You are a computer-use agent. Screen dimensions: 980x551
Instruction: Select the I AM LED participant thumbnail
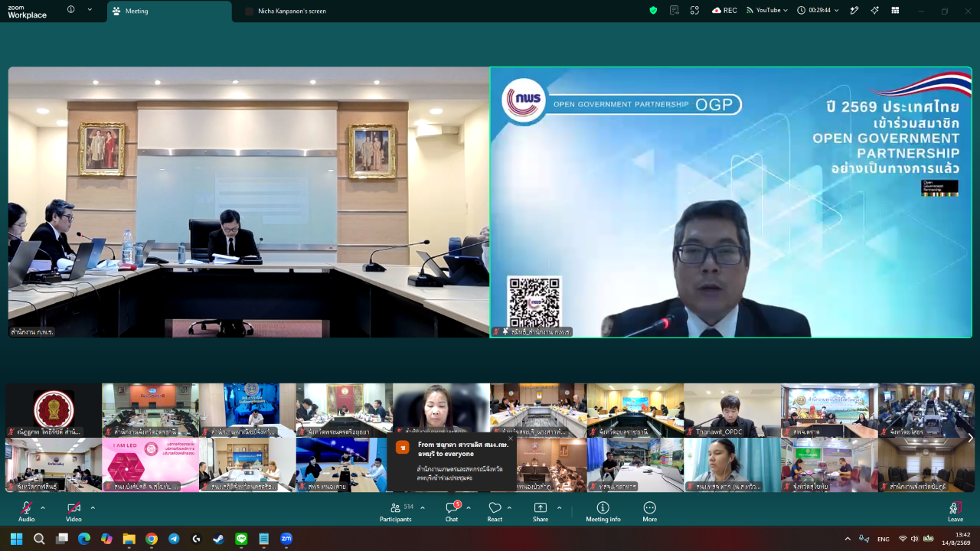coord(150,465)
